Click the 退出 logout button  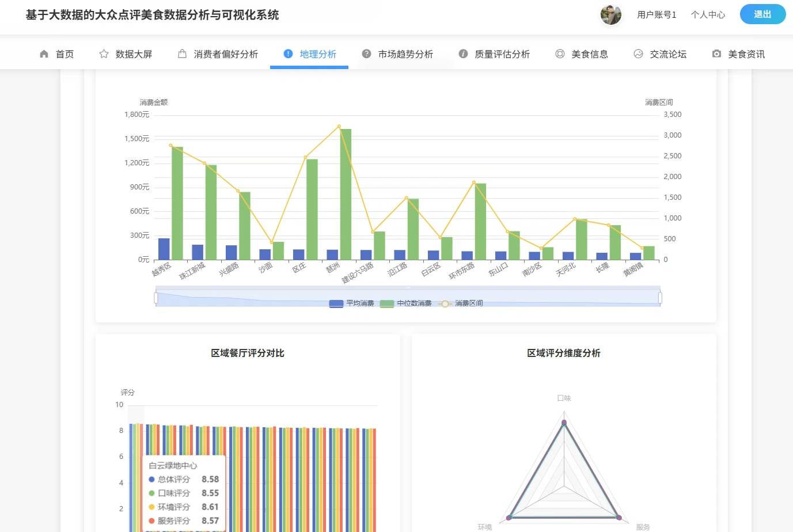(762, 14)
